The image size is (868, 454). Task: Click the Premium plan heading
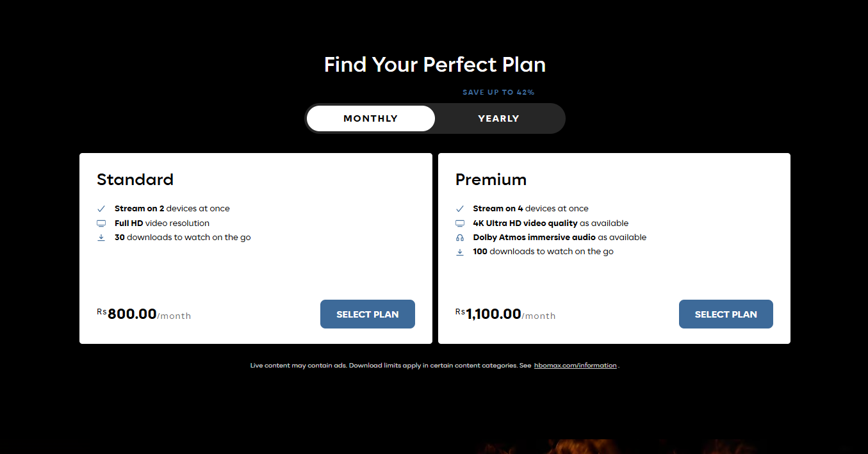pyautogui.click(x=491, y=179)
